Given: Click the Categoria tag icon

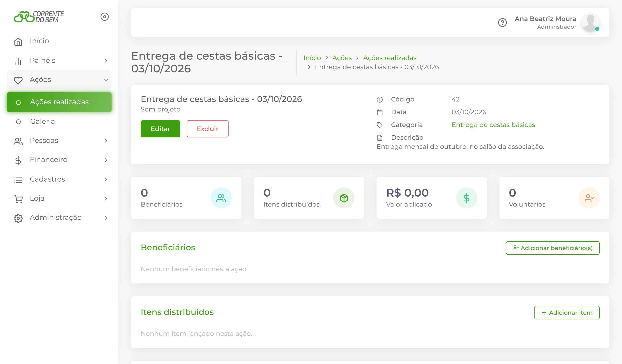Looking at the screenshot, I should click(x=380, y=125).
